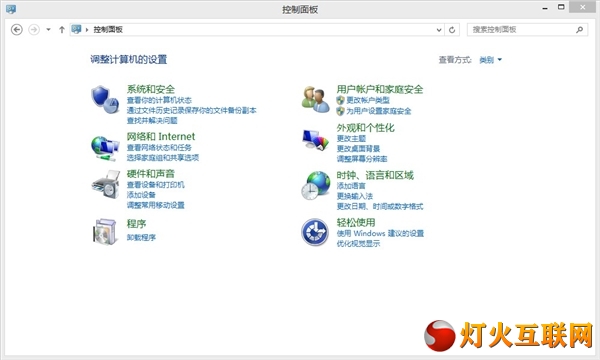The width and height of the screenshot is (600, 360).
Task: Open the 查看方式 类别 dropdown
Action: click(491, 60)
